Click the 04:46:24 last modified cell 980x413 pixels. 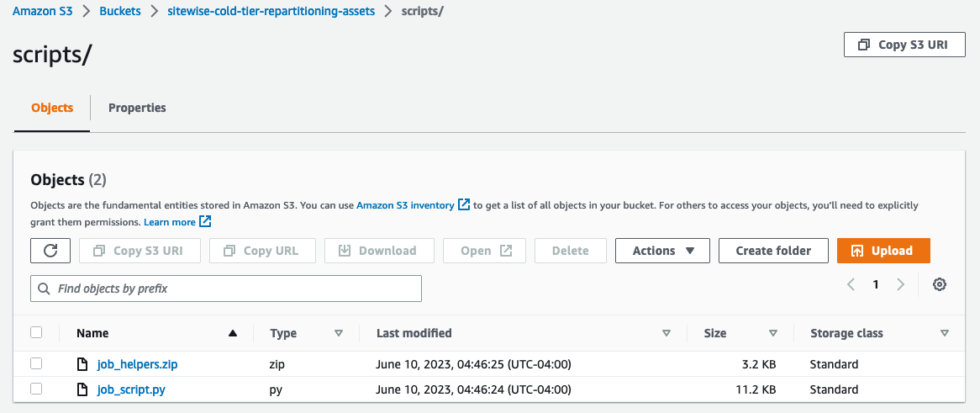point(474,389)
